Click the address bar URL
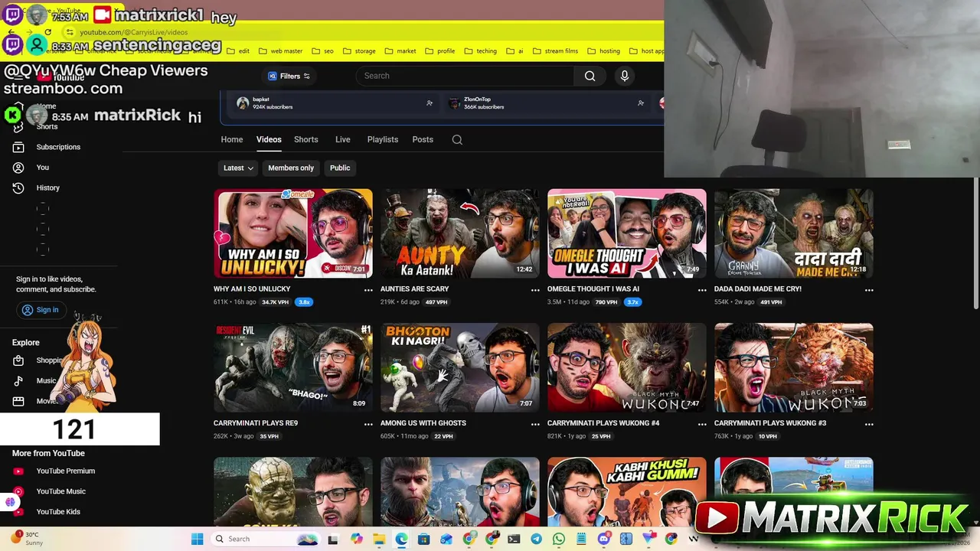The width and height of the screenshot is (980, 551). click(x=134, y=32)
